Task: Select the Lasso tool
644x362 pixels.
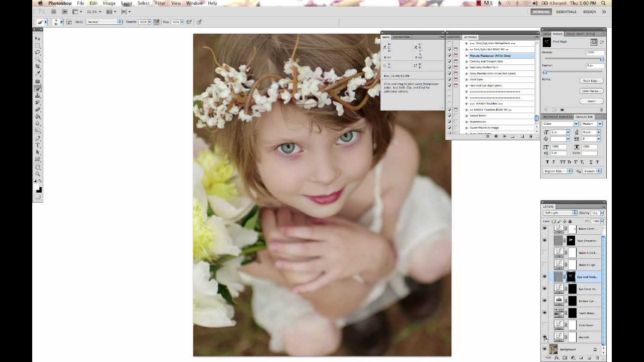Action: [38, 52]
